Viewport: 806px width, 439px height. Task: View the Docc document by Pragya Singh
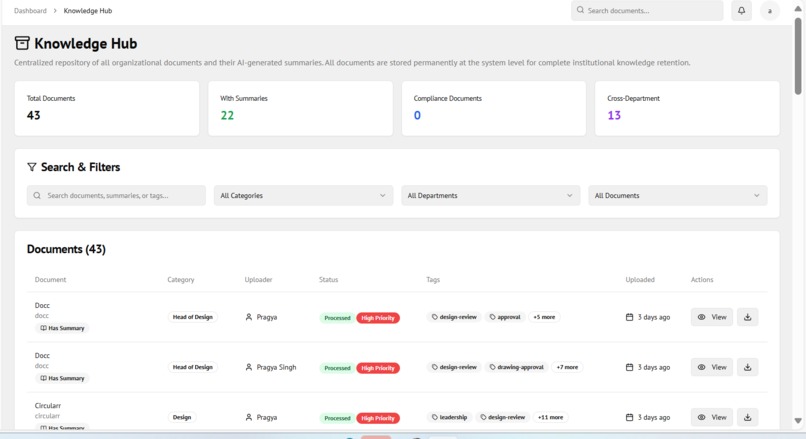pos(712,367)
